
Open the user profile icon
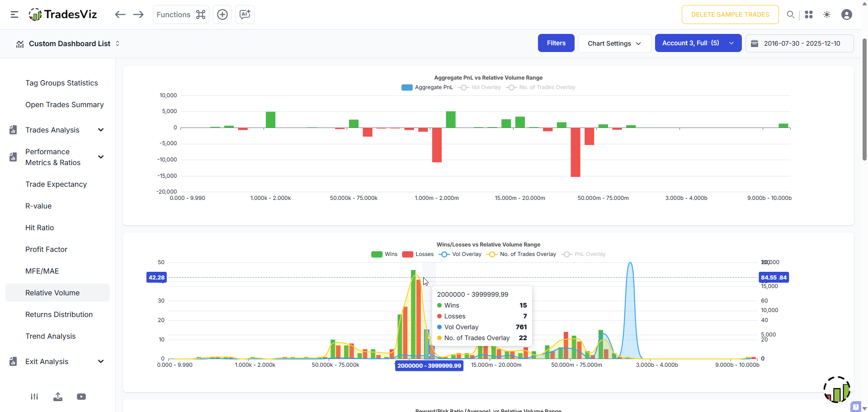[847, 14]
